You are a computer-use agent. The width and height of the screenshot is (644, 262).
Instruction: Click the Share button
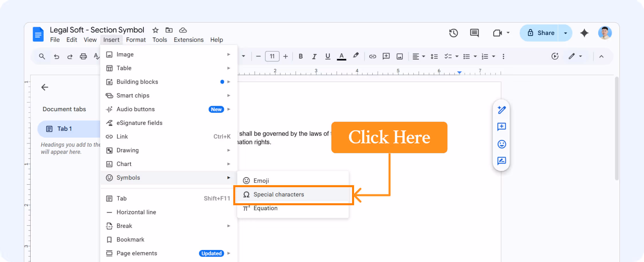(x=544, y=33)
